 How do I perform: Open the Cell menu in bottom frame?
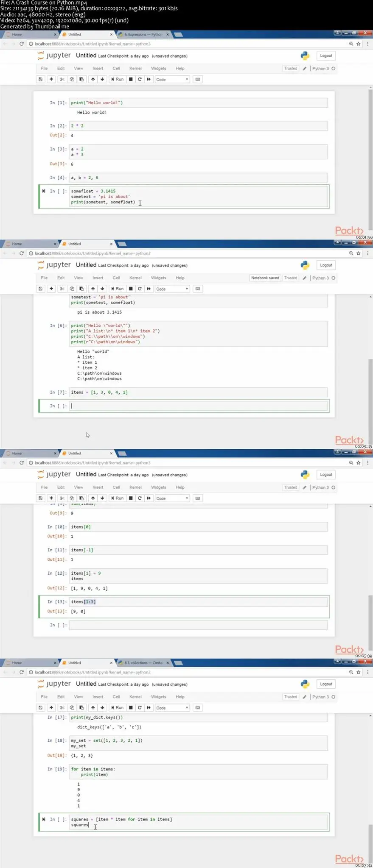tap(116, 696)
